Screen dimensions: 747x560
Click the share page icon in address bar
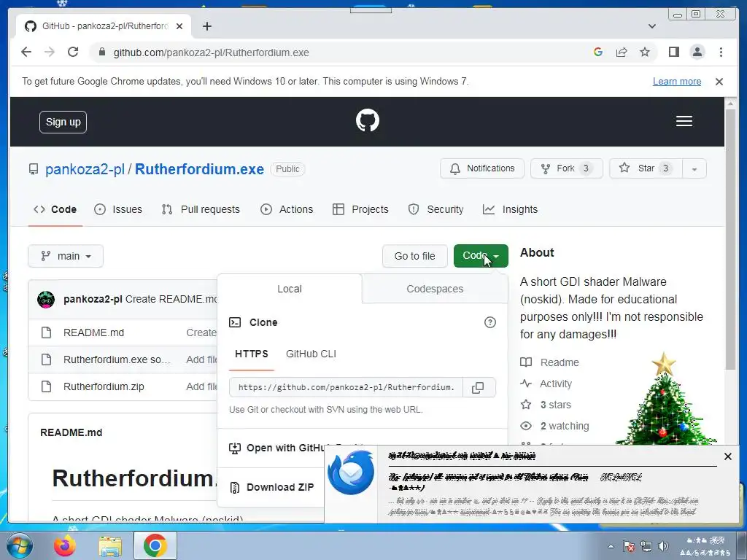click(622, 52)
